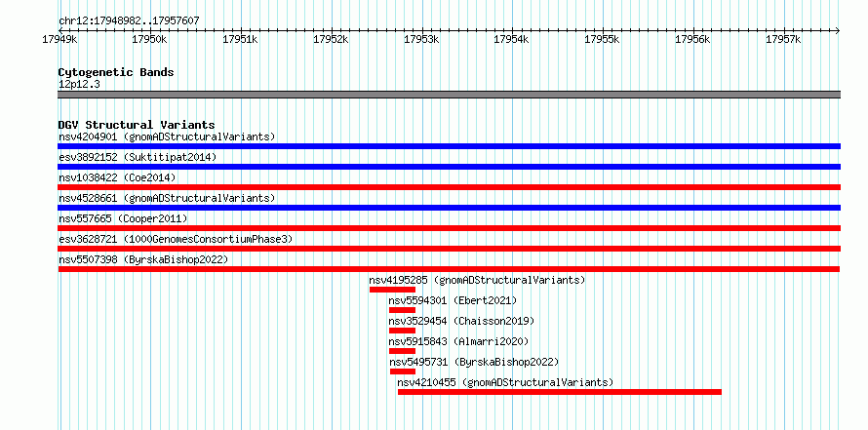
Task: Open nsv5915843 (Almarri2020) label
Action: [x=459, y=341]
